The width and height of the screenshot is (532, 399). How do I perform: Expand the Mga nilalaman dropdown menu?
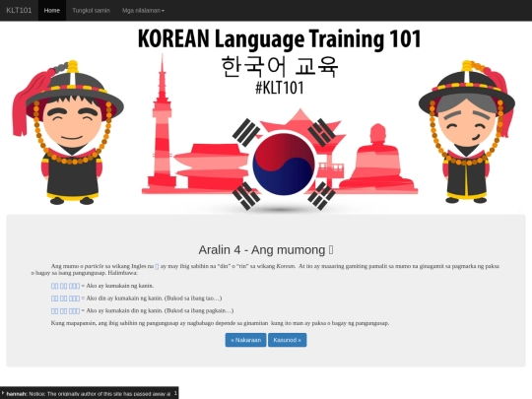click(143, 10)
